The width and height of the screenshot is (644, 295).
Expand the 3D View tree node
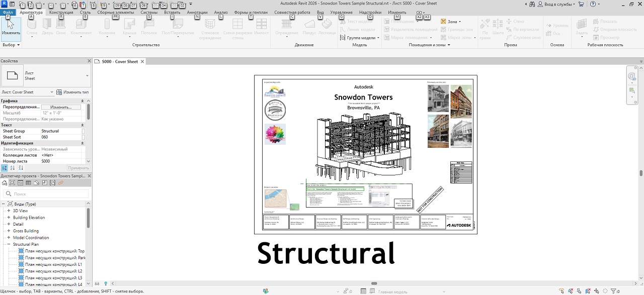coord(9,211)
